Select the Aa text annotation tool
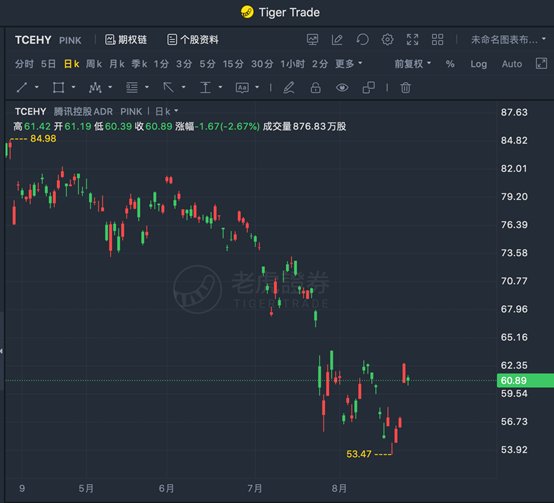554x503 pixels. point(242,87)
